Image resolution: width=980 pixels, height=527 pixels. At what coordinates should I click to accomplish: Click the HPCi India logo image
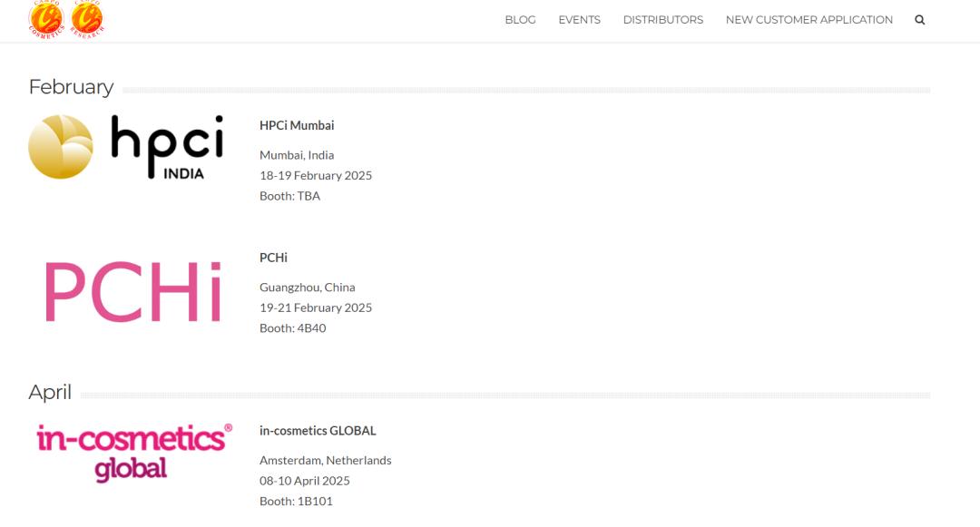point(126,146)
